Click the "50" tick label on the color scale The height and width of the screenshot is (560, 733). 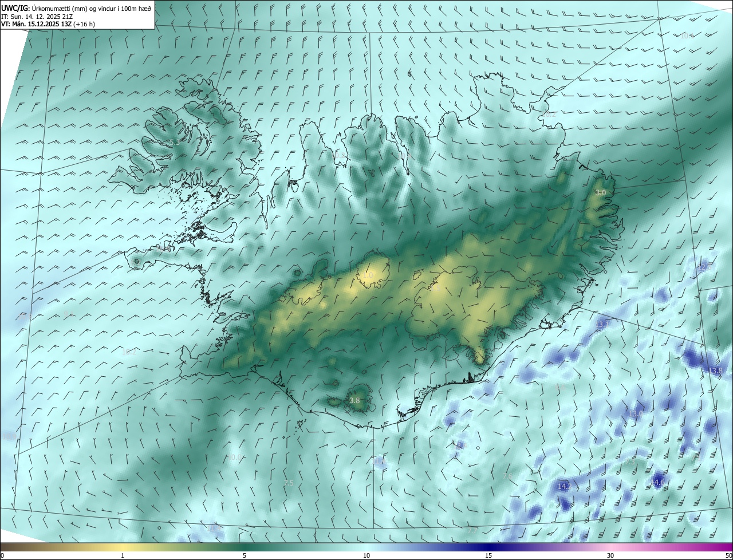point(728,556)
